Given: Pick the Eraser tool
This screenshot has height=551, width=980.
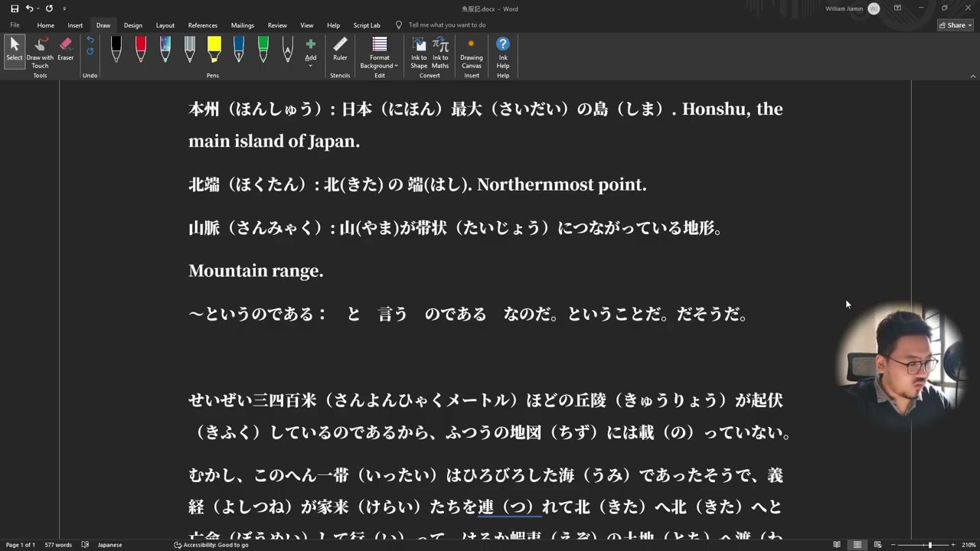Looking at the screenshot, I should pos(66,51).
